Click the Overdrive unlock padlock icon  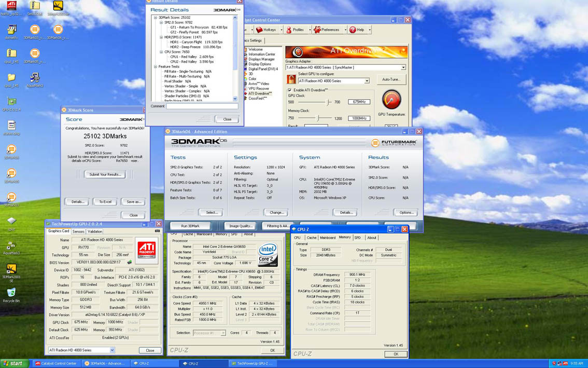[x=291, y=79]
